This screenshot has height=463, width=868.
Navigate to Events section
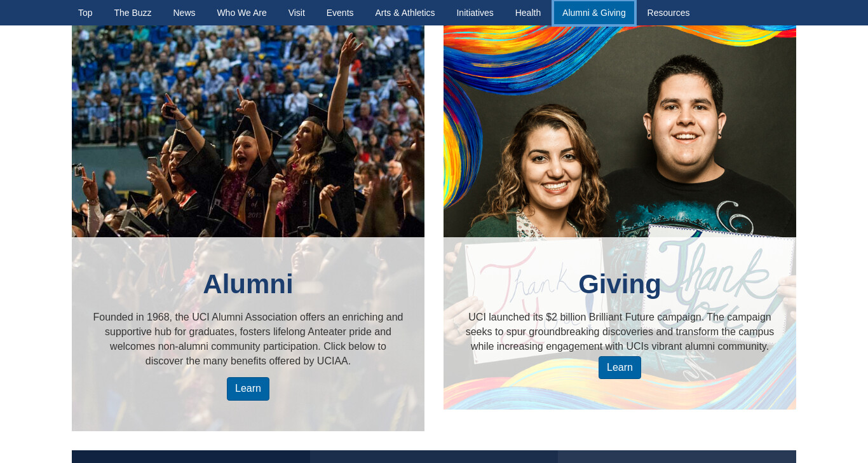tap(340, 13)
